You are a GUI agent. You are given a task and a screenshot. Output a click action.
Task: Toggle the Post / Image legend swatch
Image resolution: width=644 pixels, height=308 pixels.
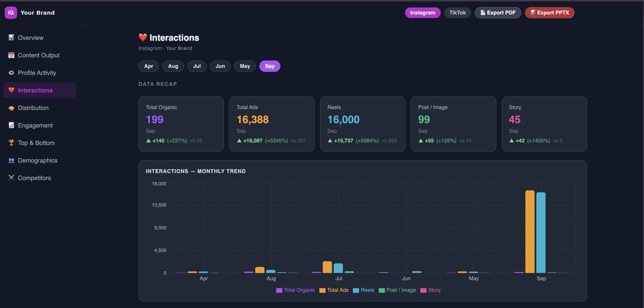coord(382,290)
